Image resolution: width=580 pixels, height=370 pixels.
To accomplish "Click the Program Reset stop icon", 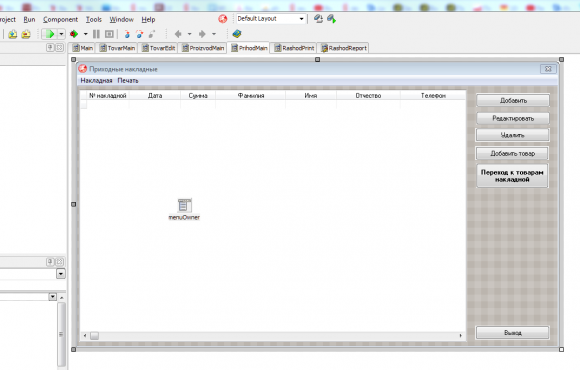I will 109,34.
